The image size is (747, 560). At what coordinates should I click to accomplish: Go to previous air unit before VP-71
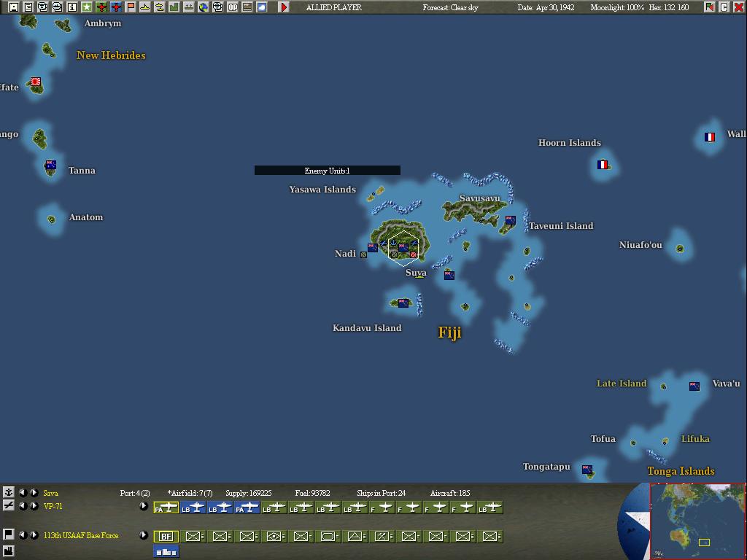(x=23, y=506)
